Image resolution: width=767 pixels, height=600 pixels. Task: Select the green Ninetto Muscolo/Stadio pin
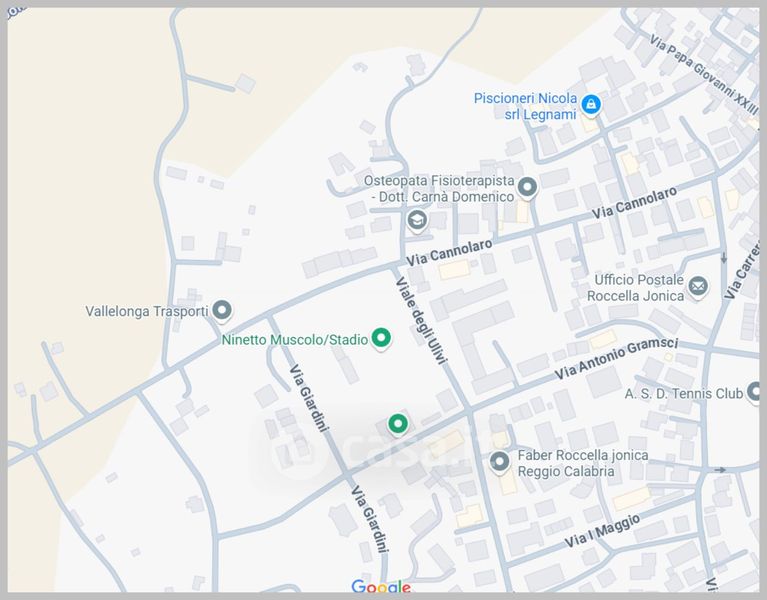coord(381,339)
